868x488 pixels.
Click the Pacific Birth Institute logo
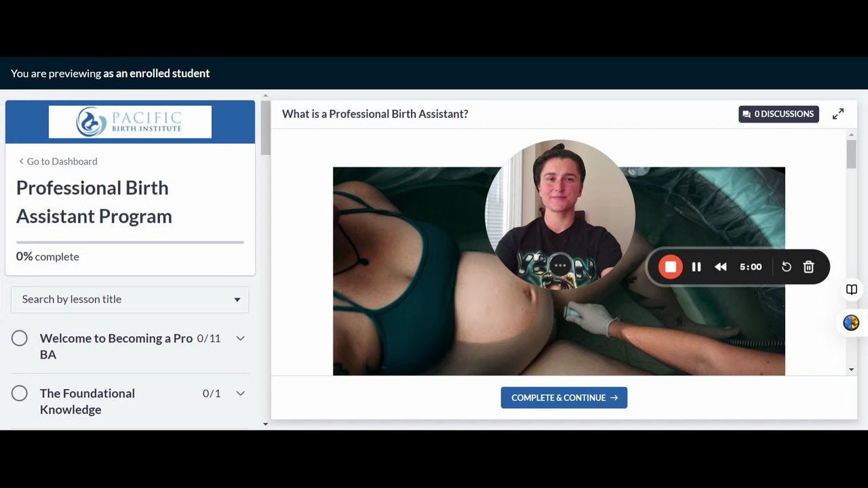(x=130, y=122)
